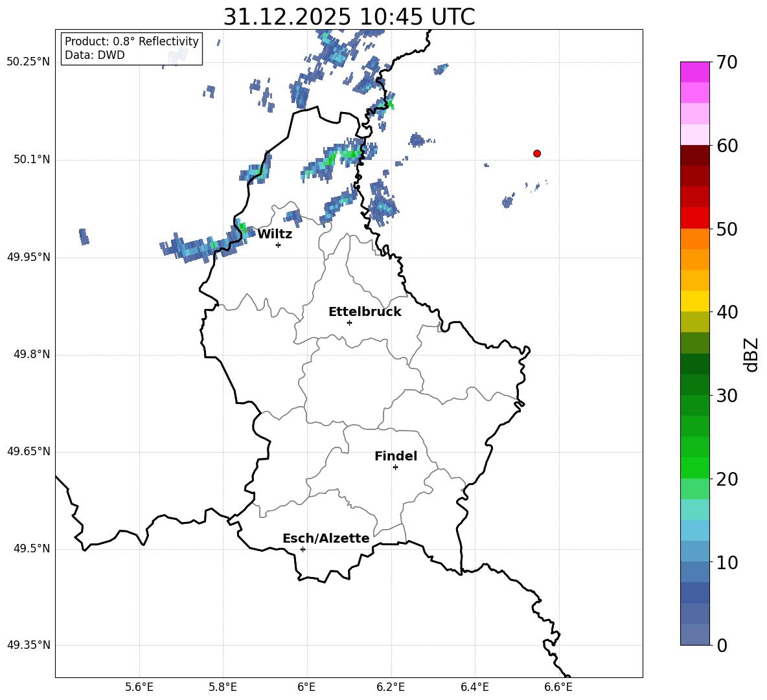This screenshot has height=700, width=767.
Task: Click the light blue colorbar swatch above 10
Action: point(694,552)
